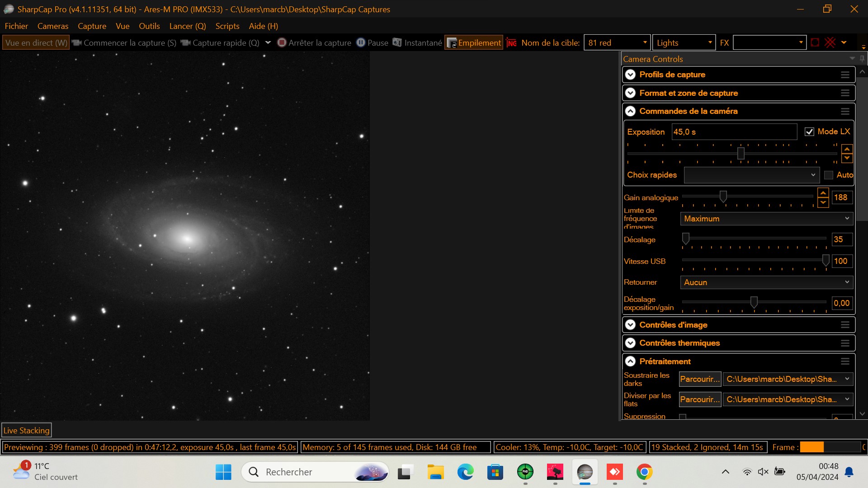
Task: Take a snapshot with the Instantané icon
Action: [397, 42]
